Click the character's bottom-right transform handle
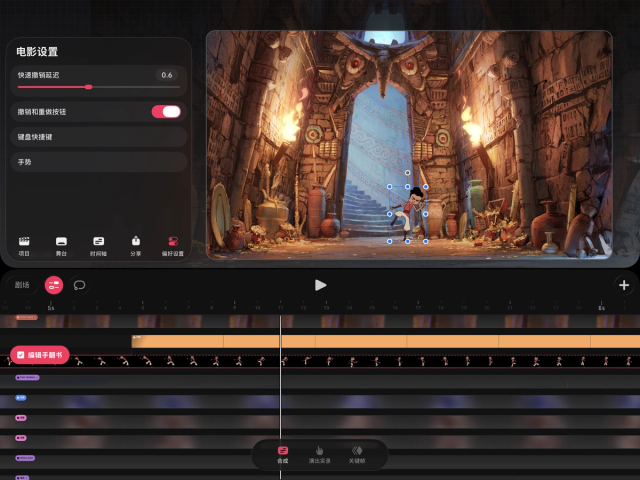 426,241
